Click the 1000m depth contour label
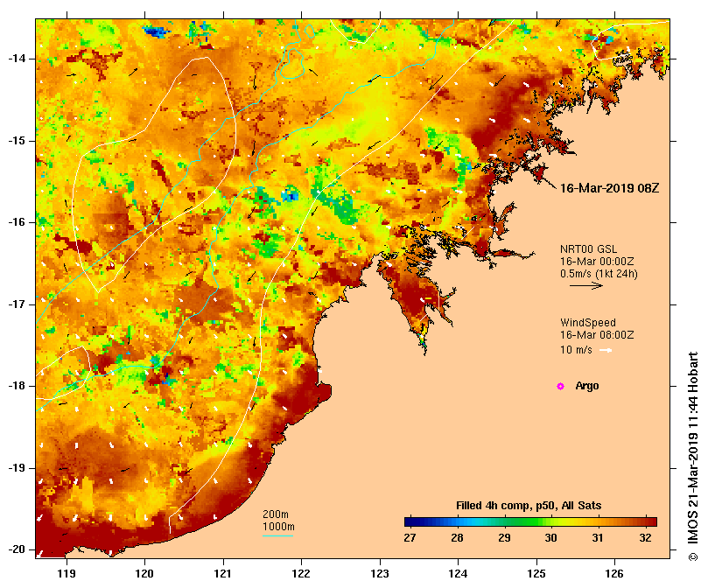The width and height of the screenshot is (708, 588). pyautogui.click(x=278, y=527)
